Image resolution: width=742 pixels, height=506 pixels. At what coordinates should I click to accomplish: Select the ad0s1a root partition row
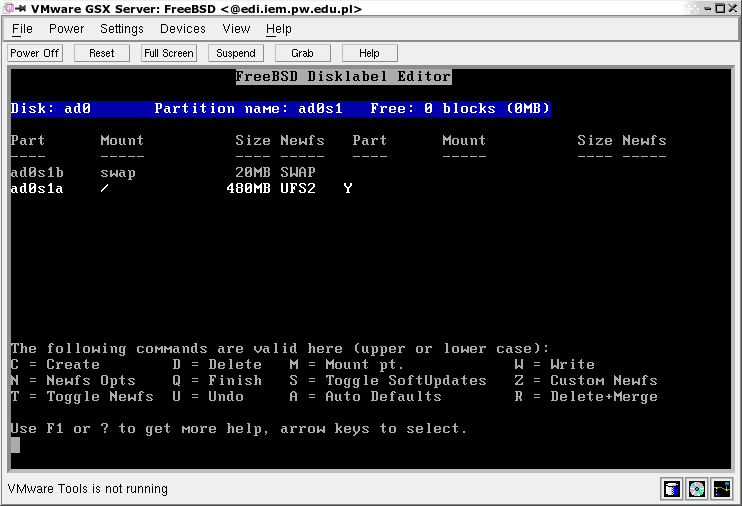181,188
